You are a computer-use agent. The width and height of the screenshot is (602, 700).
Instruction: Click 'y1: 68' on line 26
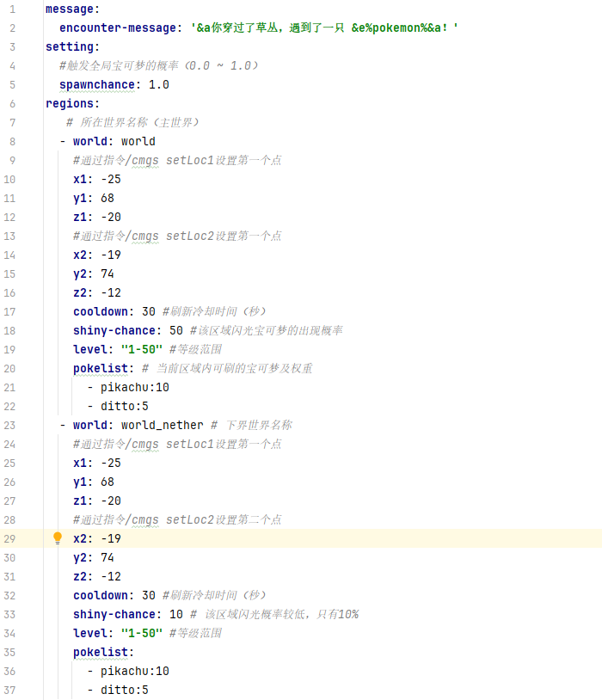(x=94, y=482)
